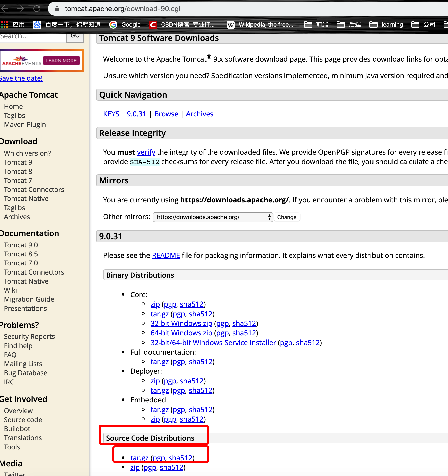Open the Google bookmark
The width and height of the screenshot is (448, 476).
tap(125, 24)
